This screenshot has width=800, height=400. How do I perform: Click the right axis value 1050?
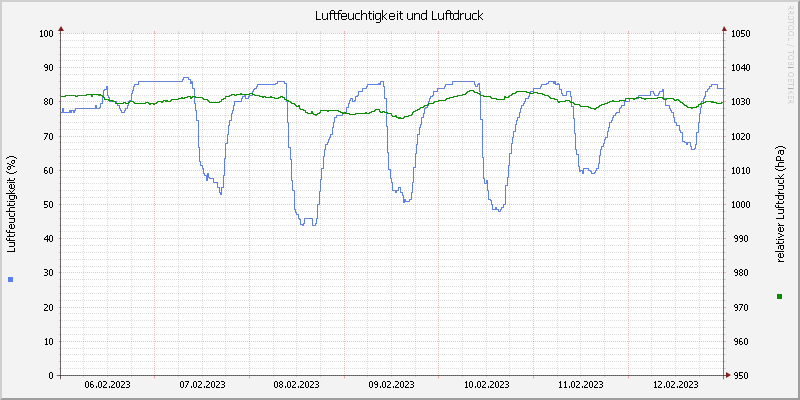pos(740,34)
